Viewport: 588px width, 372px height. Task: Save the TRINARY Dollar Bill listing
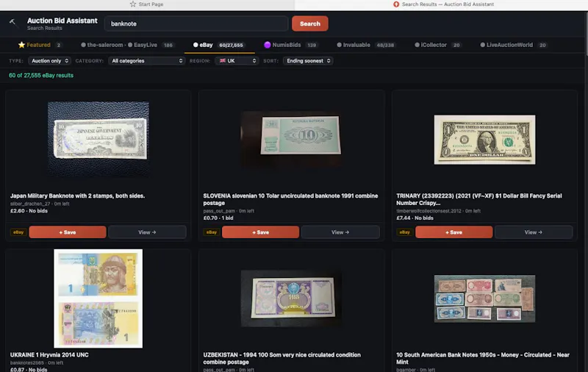coord(453,232)
